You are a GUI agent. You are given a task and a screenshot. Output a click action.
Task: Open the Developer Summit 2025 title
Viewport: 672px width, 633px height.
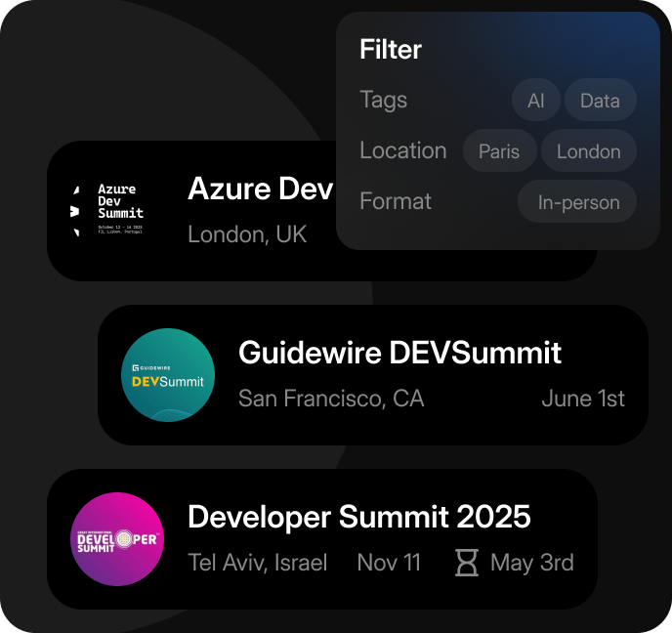359,517
